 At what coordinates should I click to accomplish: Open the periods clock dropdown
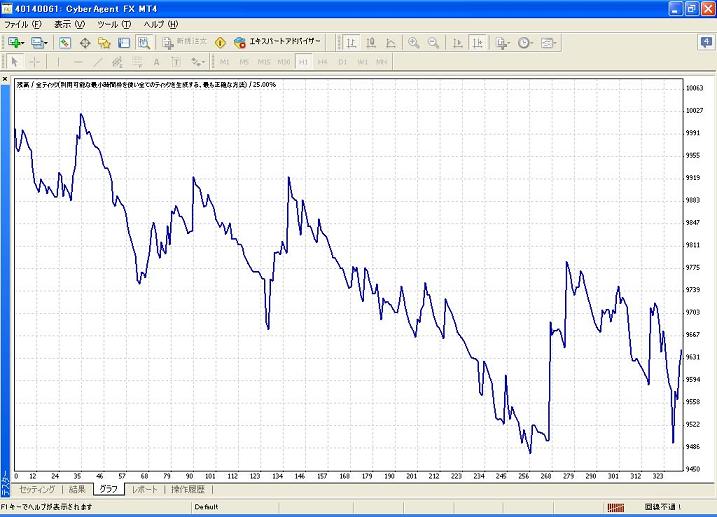click(x=525, y=43)
